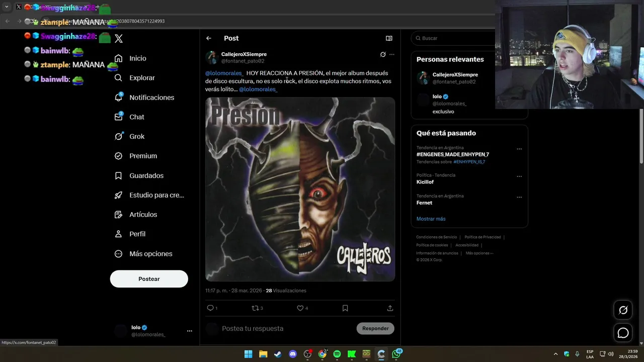Open Política de Privacidad link
Image resolution: width=644 pixels, height=362 pixels.
(482, 237)
